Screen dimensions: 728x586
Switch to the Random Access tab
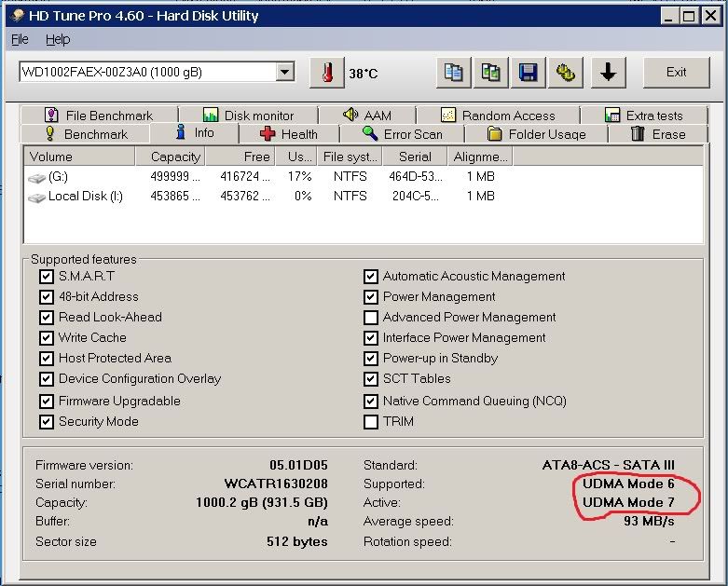coord(498,116)
